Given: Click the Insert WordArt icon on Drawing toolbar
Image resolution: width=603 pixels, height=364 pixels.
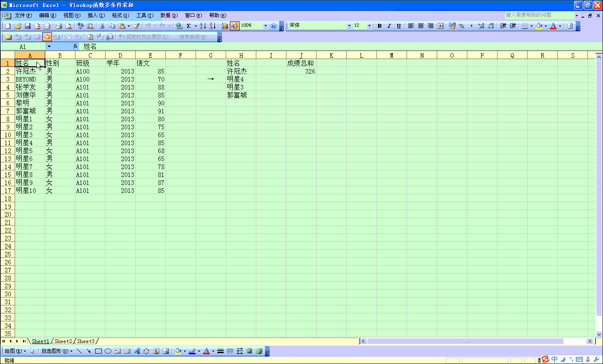Looking at the screenshot, I should click(137, 351).
